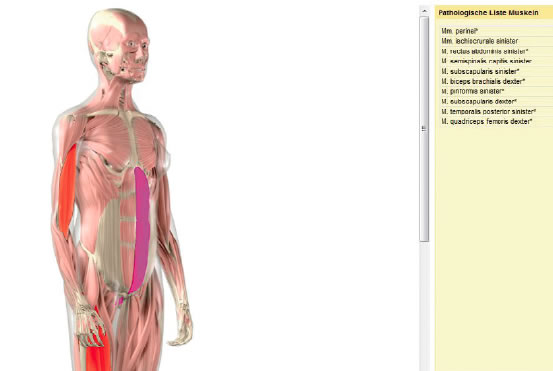Select M. biceps brachialis dexter entry

483,81
